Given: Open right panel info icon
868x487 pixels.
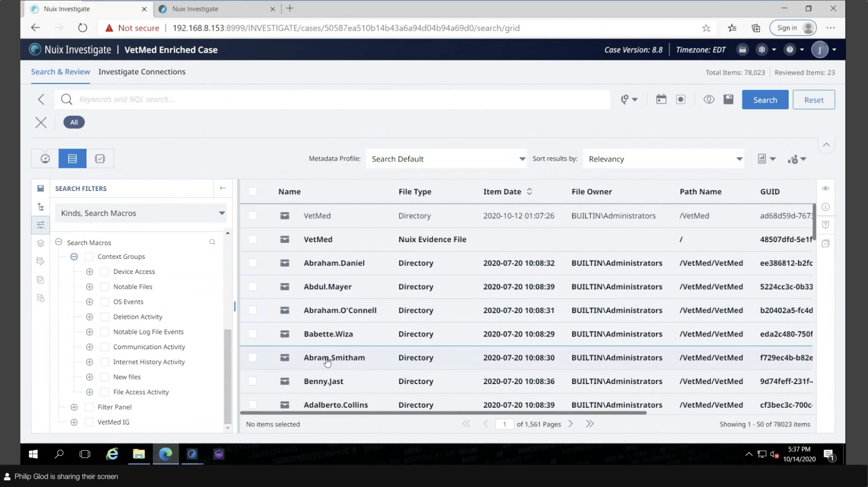Looking at the screenshot, I should pos(826,207).
